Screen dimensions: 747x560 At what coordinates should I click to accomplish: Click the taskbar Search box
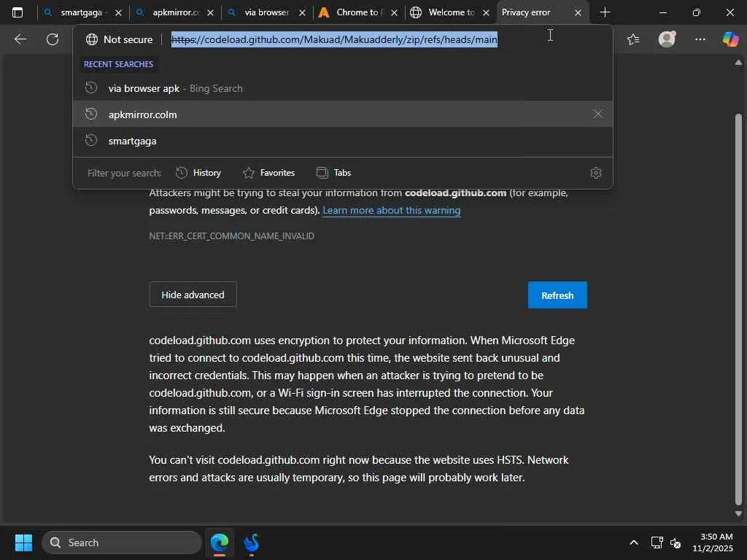click(122, 542)
